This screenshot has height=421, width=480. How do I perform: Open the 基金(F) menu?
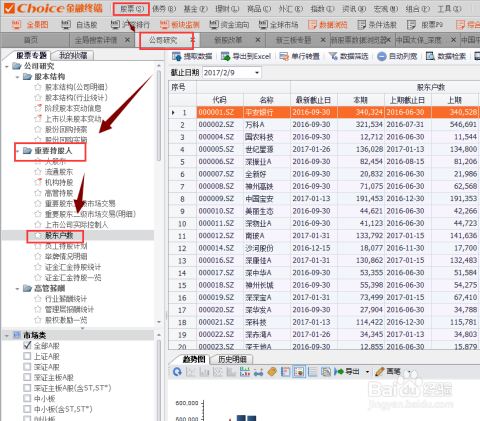click(196, 9)
